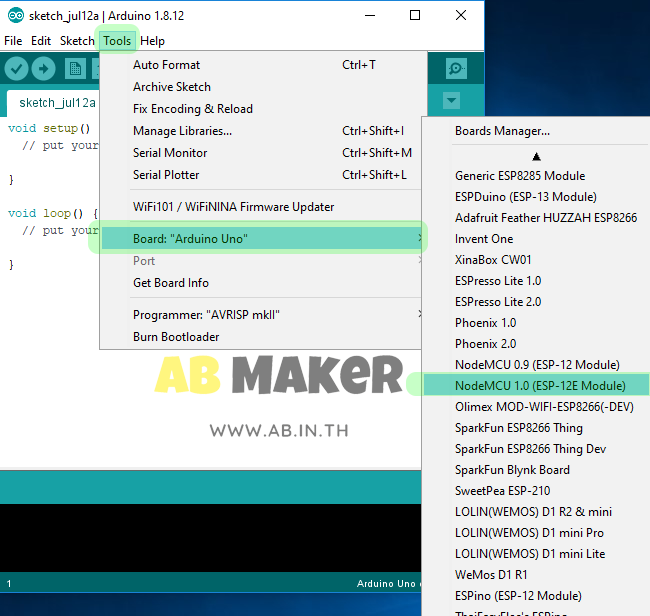This screenshot has height=616, width=650.
Task: Open the tab options dropdown arrow
Action: tap(451, 100)
